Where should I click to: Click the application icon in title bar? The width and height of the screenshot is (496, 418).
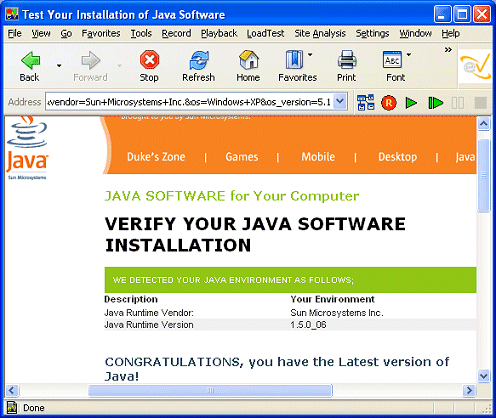pos(12,14)
